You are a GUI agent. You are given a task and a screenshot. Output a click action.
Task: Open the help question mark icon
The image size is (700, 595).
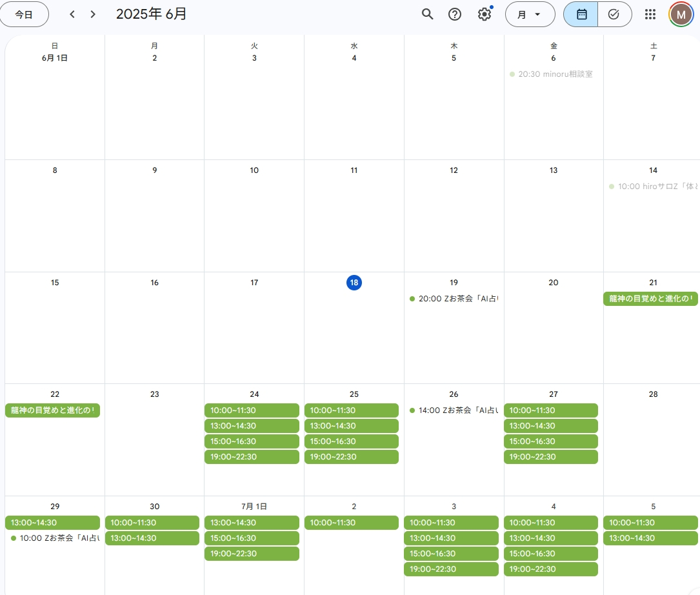click(x=454, y=14)
